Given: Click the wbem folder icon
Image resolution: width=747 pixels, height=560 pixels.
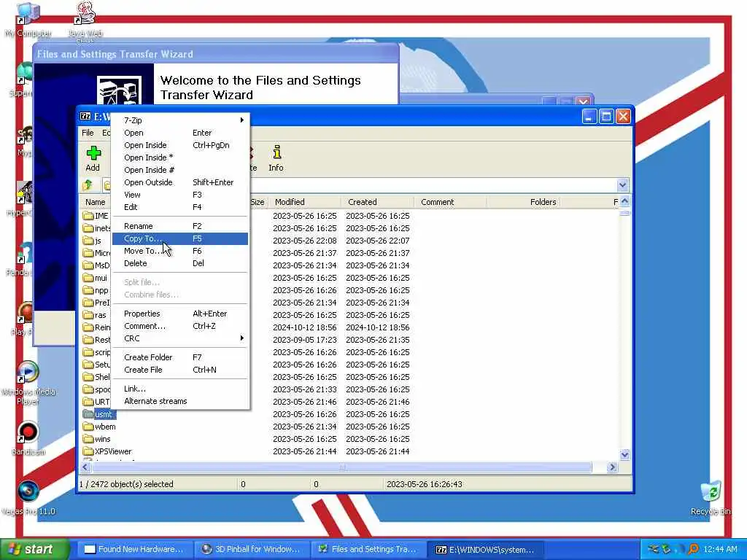Looking at the screenshot, I should [88, 427].
